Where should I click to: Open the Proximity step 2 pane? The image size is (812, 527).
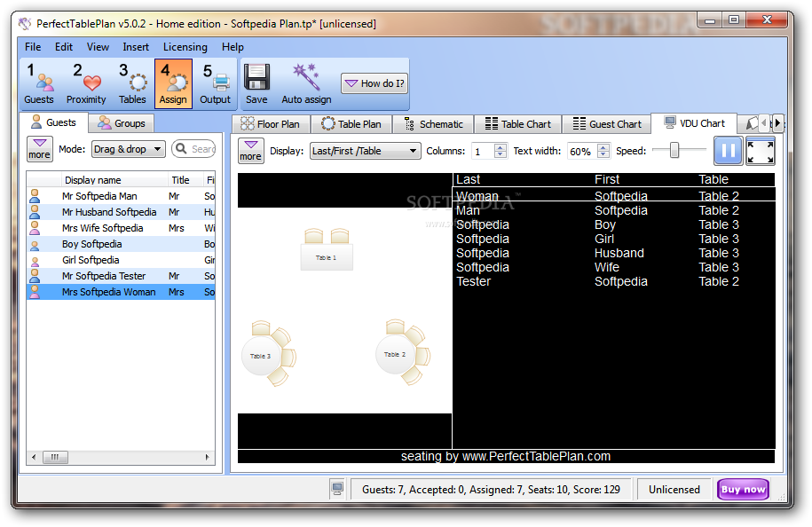click(x=86, y=83)
